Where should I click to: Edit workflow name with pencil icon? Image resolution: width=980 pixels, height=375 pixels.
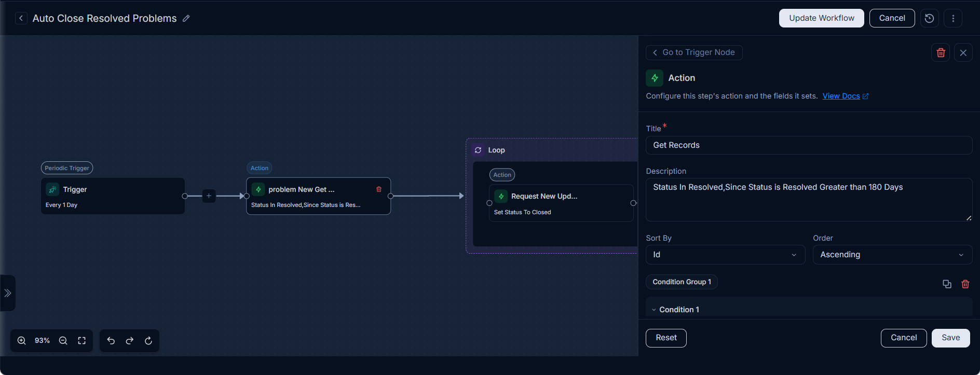pos(186,18)
